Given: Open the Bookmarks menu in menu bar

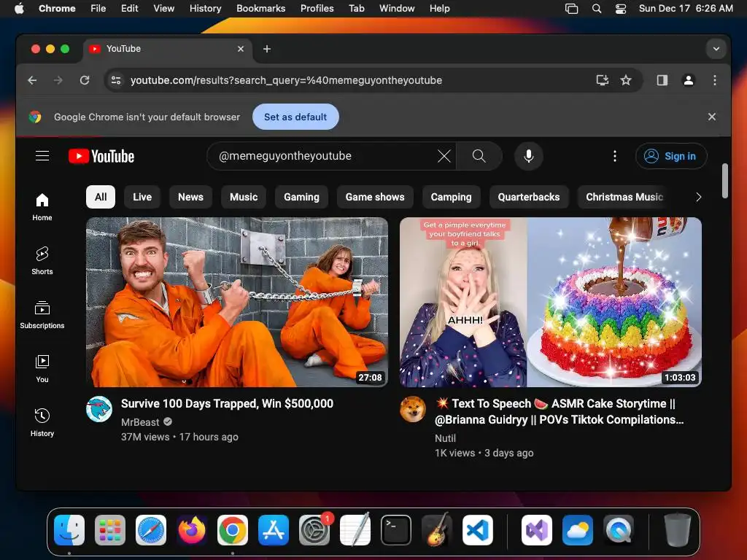Looking at the screenshot, I should point(260,8).
